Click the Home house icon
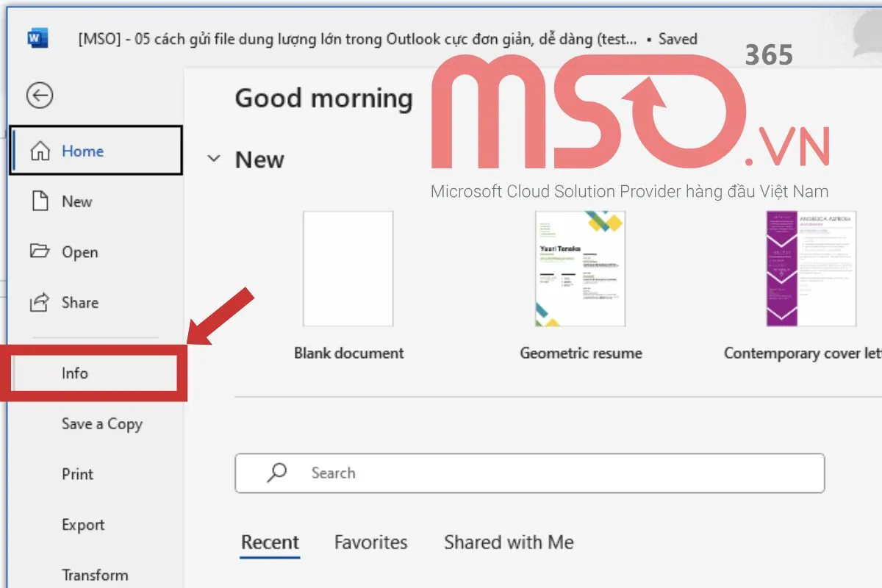The width and height of the screenshot is (882, 588). [40, 151]
